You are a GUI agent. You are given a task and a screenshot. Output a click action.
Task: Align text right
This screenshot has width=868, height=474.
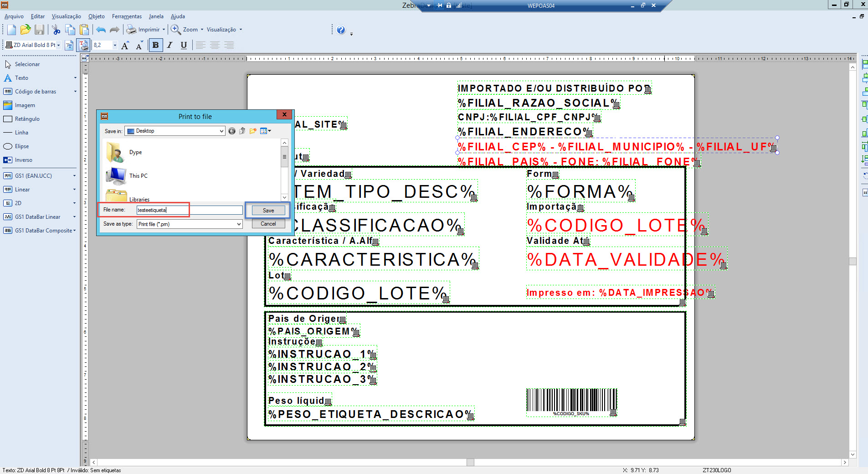229,45
